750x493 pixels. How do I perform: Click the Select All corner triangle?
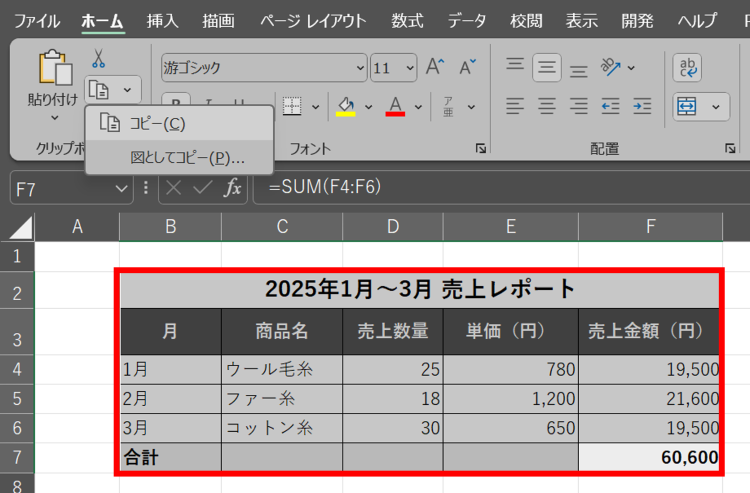[x=22, y=227]
